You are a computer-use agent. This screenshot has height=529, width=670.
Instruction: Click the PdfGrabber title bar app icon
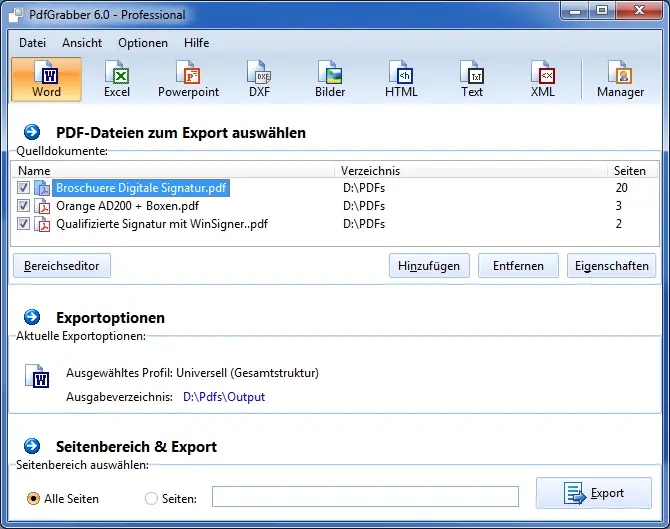(x=16, y=15)
